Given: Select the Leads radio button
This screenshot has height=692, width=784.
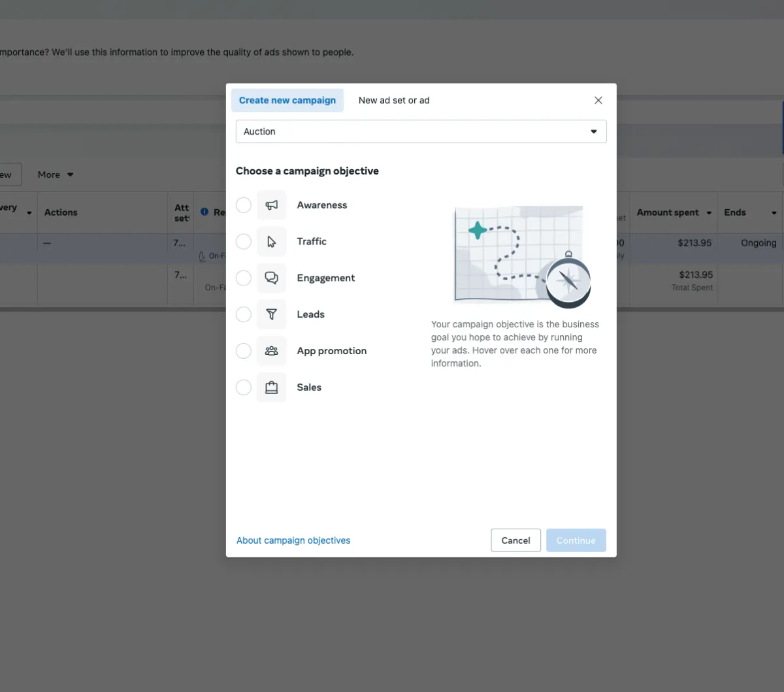Looking at the screenshot, I should point(244,314).
